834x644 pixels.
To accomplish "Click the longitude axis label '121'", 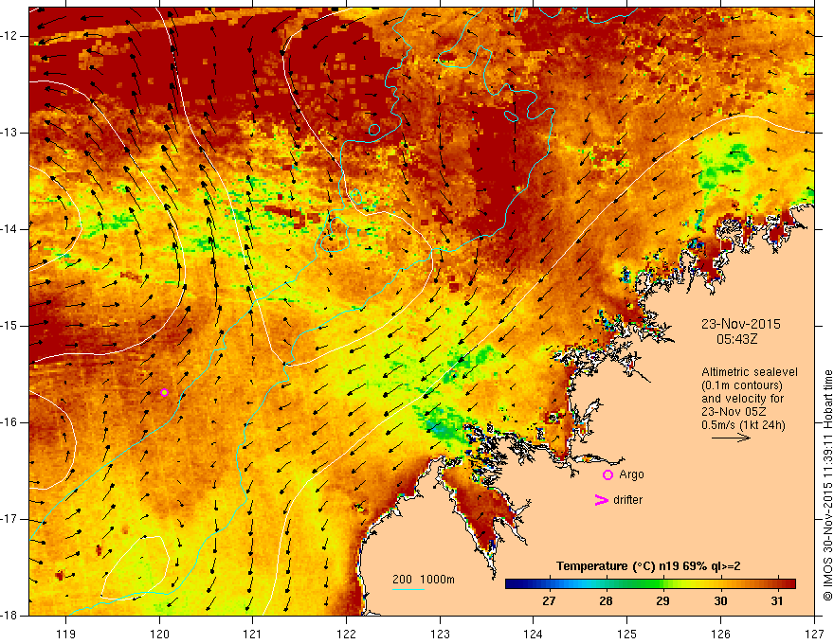I will [x=253, y=634].
